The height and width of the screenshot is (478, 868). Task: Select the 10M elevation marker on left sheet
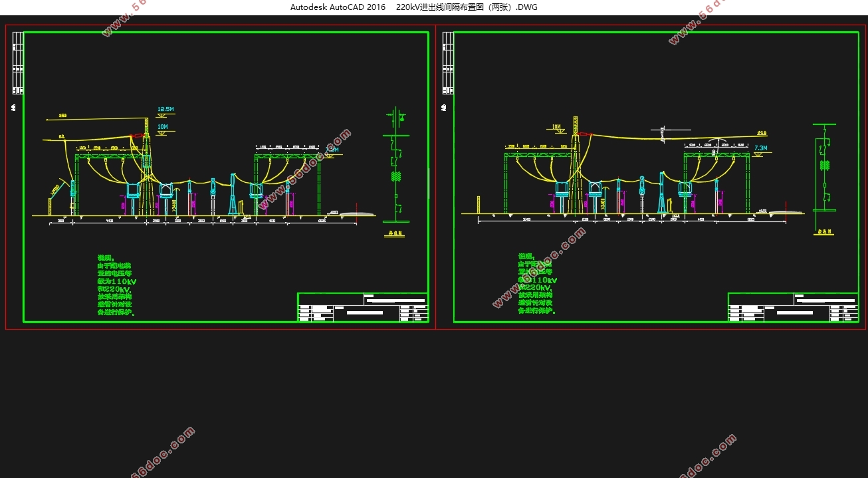(163, 126)
